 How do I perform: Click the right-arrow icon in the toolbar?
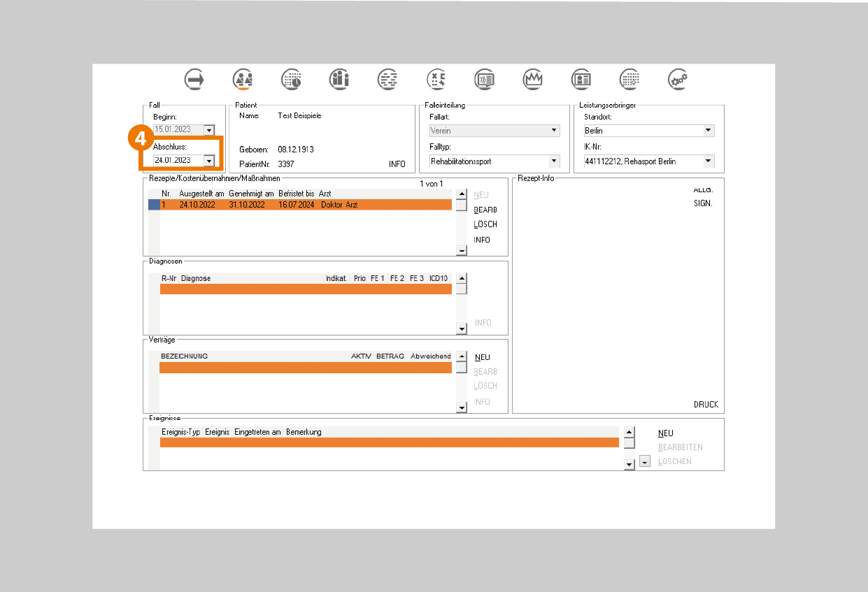194,80
